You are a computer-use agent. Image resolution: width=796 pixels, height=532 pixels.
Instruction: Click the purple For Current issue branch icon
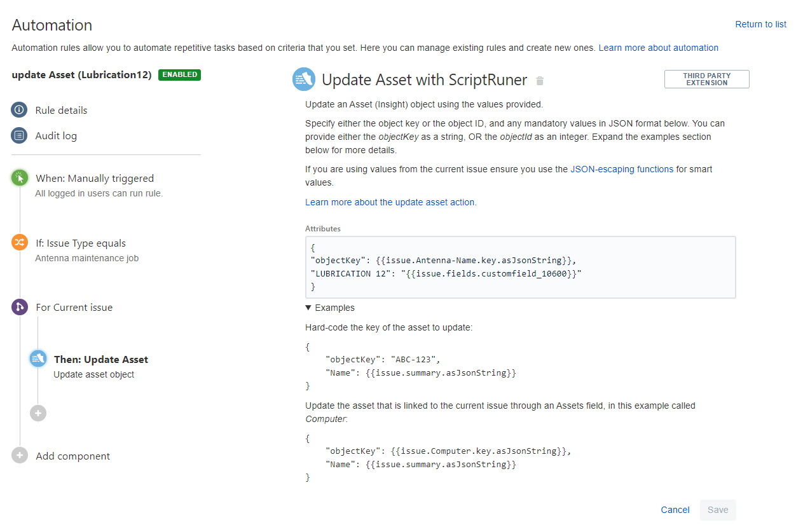point(19,306)
